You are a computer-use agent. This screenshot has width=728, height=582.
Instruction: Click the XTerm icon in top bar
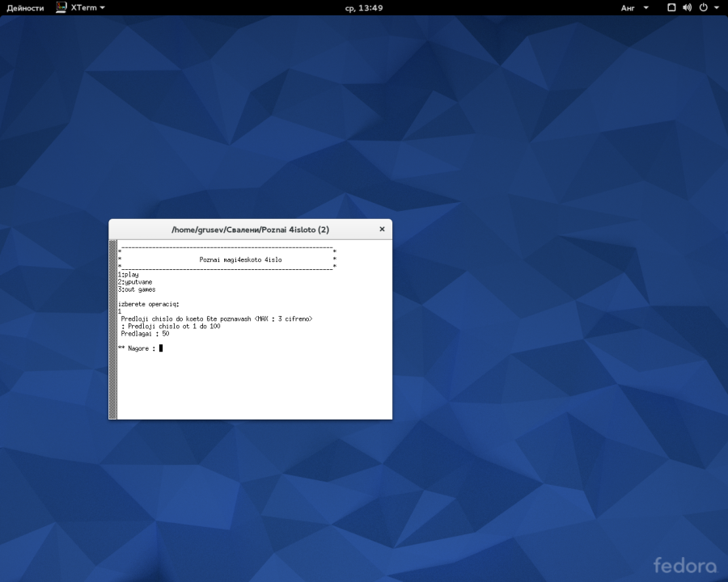[61, 7]
